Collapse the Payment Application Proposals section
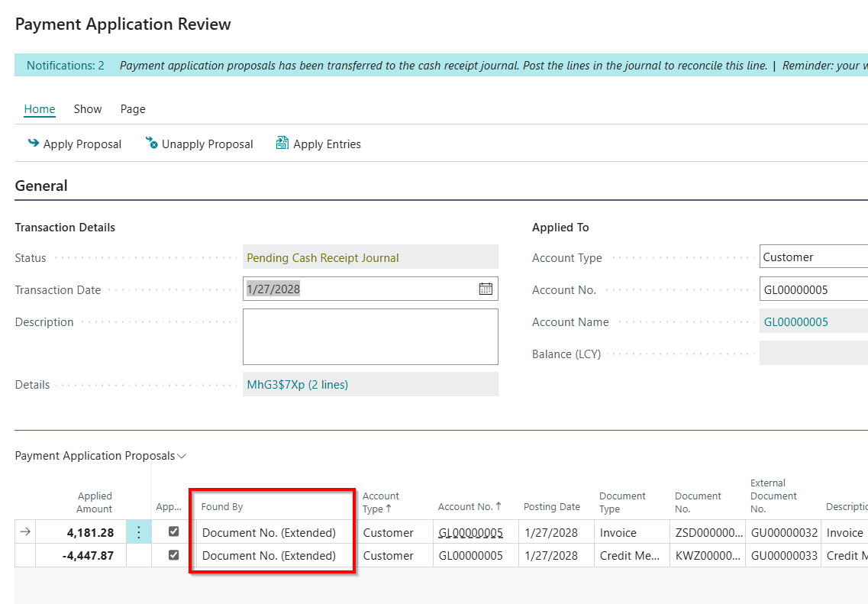 tap(181, 456)
